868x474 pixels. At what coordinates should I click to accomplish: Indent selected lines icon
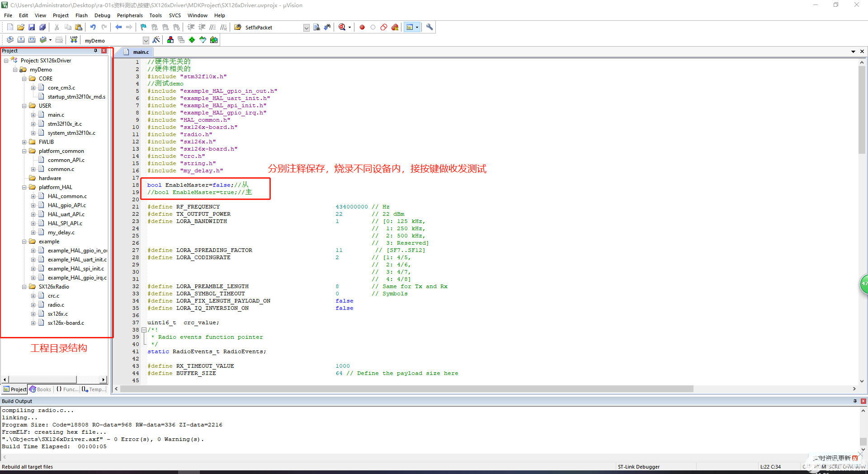click(x=191, y=27)
